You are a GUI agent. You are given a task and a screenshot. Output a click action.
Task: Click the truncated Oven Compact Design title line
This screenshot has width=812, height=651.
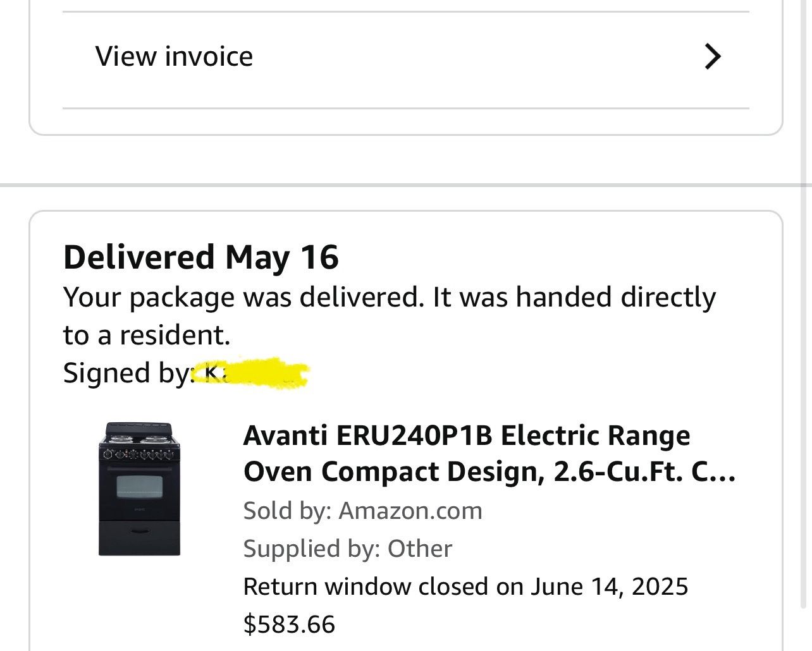[489, 472]
